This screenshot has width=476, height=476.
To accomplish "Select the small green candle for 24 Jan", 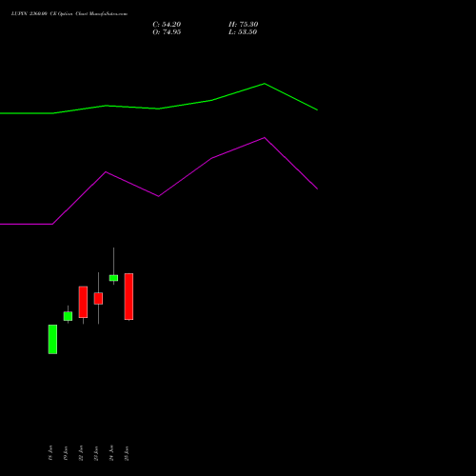I will (x=113, y=278).
